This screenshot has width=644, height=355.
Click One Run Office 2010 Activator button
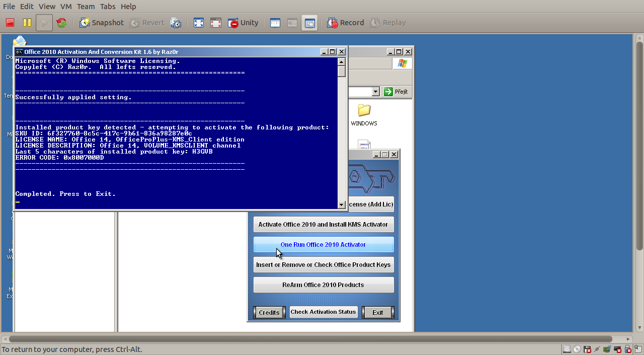point(324,245)
